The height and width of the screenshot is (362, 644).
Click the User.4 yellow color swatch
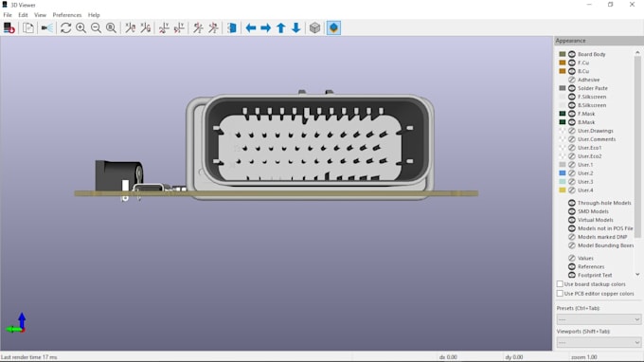click(x=563, y=190)
